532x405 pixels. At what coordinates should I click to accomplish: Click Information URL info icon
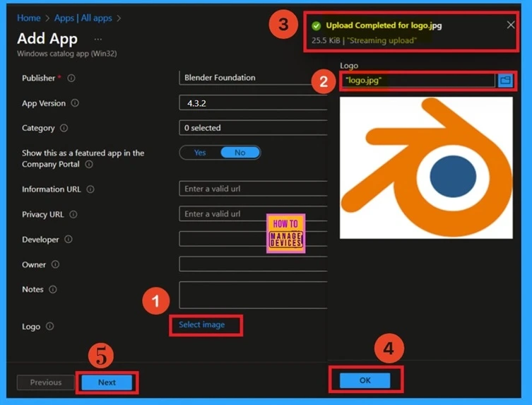(x=90, y=189)
